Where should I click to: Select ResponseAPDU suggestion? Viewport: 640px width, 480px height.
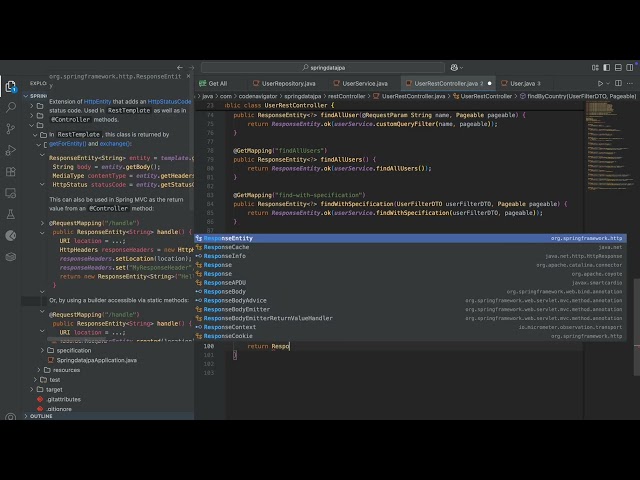[410, 283]
